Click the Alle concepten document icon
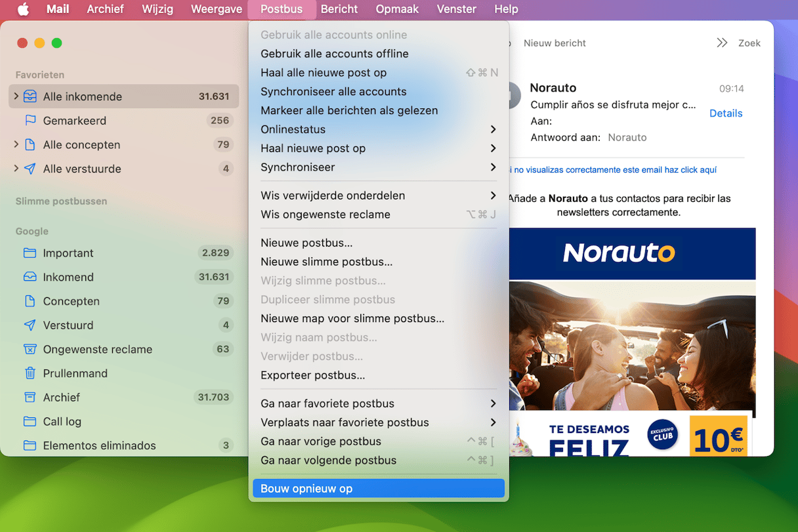 pyautogui.click(x=30, y=145)
